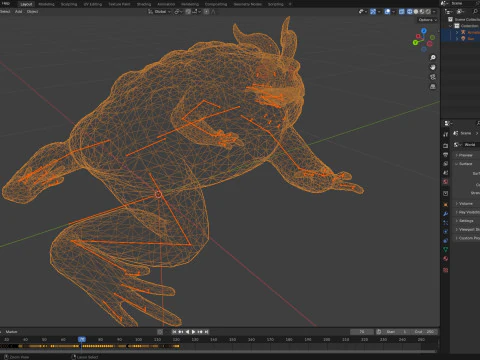Select wireframe viewport shading
Image resolution: width=480 pixels, height=360 pixels.
[410, 12]
